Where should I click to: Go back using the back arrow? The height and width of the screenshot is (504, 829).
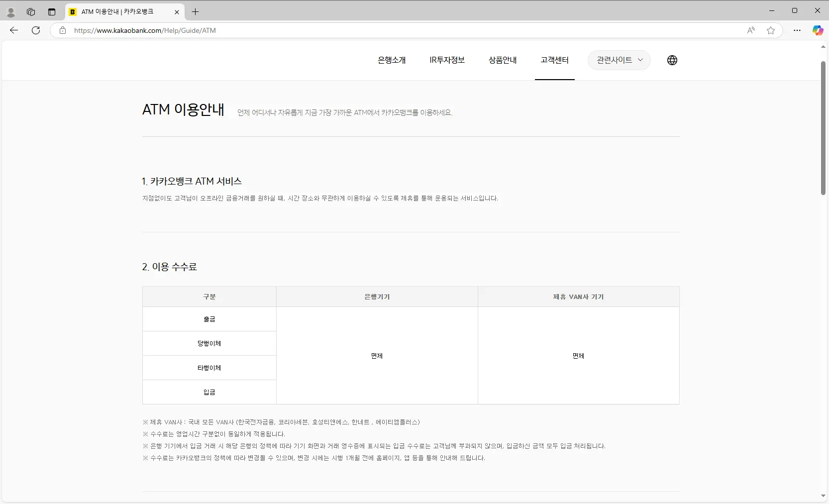coord(14,30)
